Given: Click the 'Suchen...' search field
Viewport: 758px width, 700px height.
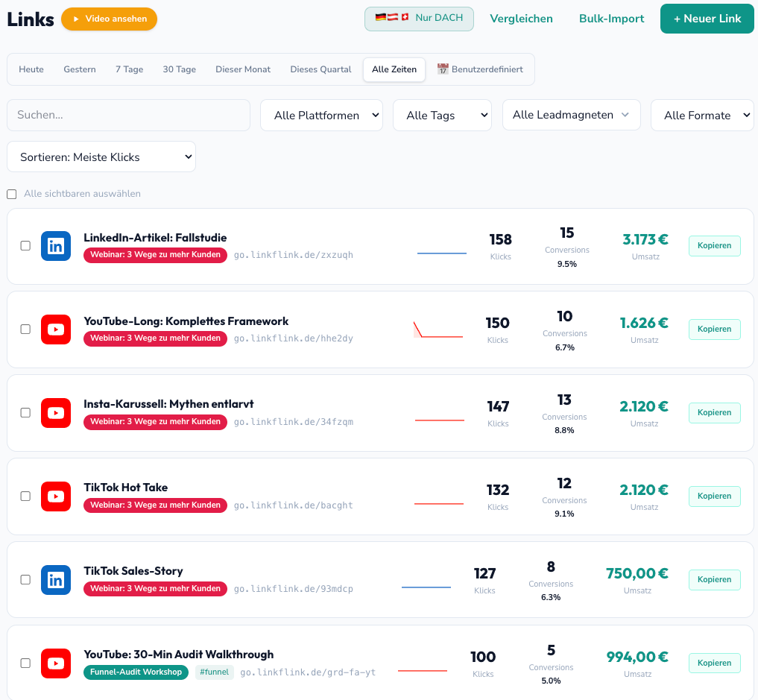Looking at the screenshot, I should pyautogui.click(x=129, y=115).
